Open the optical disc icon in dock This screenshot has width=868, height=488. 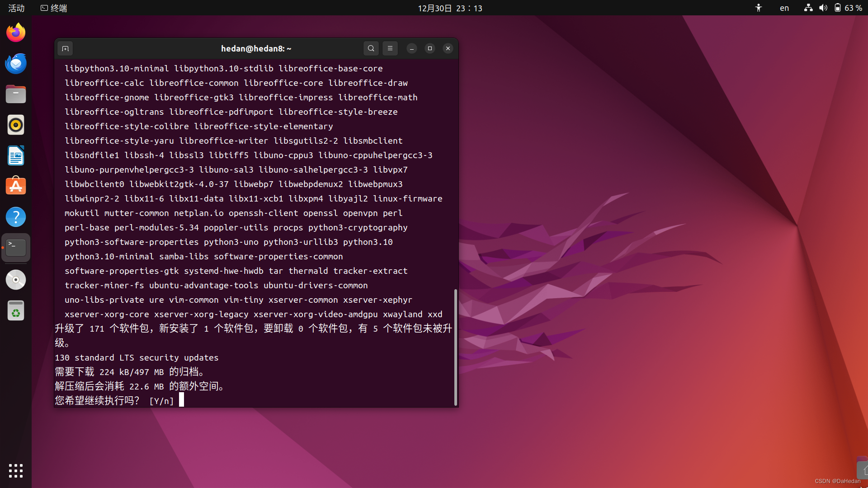pyautogui.click(x=16, y=280)
